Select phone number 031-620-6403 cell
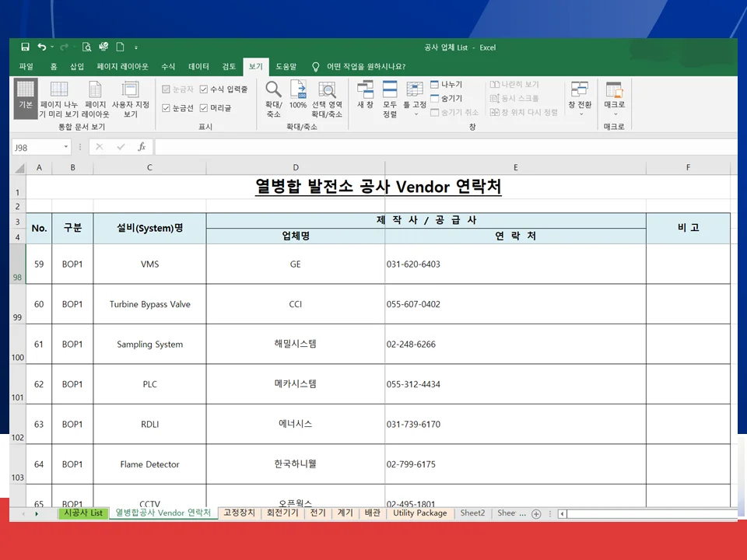The image size is (747, 560). point(515,264)
